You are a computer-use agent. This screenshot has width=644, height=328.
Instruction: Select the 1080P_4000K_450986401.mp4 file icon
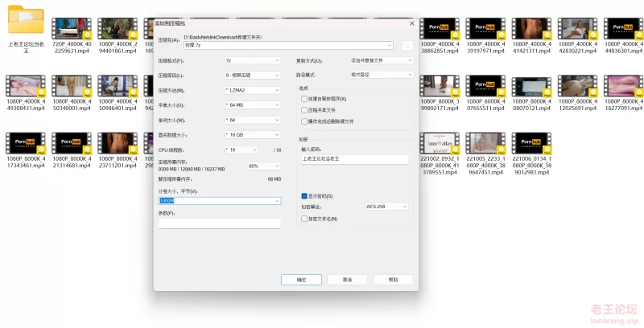pos(118,86)
